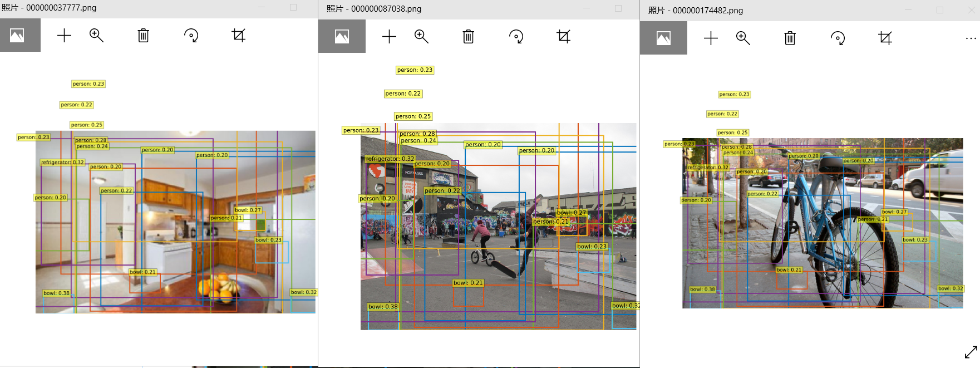
Task: Open the collection view icon in the 000000037777.png window
Action: (17, 36)
